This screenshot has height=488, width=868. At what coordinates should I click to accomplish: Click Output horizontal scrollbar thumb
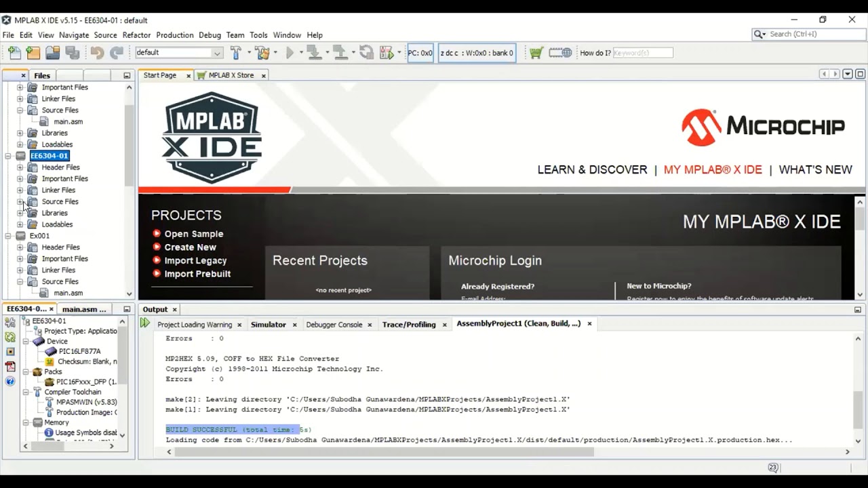coord(384,452)
